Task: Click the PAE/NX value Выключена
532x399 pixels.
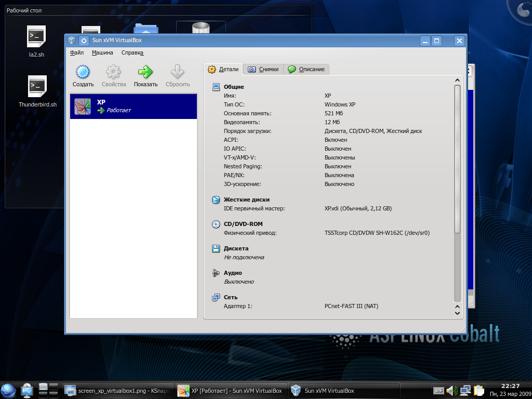Action: tap(339, 175)
